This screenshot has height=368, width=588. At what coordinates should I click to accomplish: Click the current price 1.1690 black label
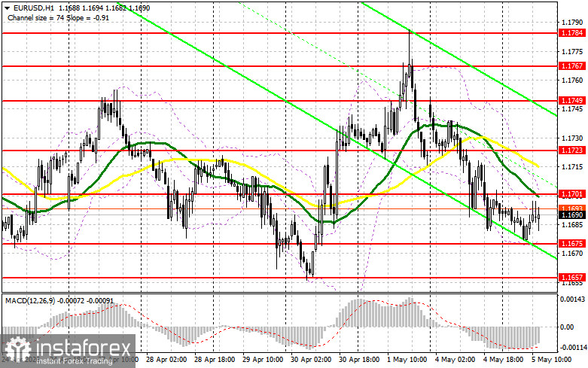point(572,215)
